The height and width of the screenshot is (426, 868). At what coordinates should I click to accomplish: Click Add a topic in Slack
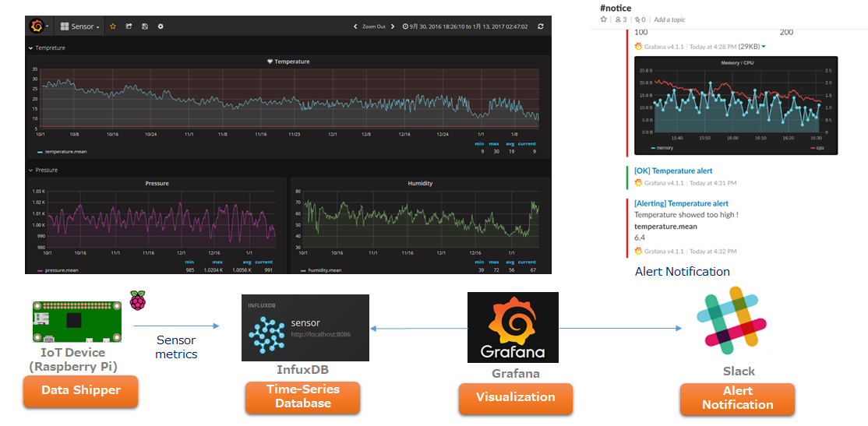click(669, 19)
